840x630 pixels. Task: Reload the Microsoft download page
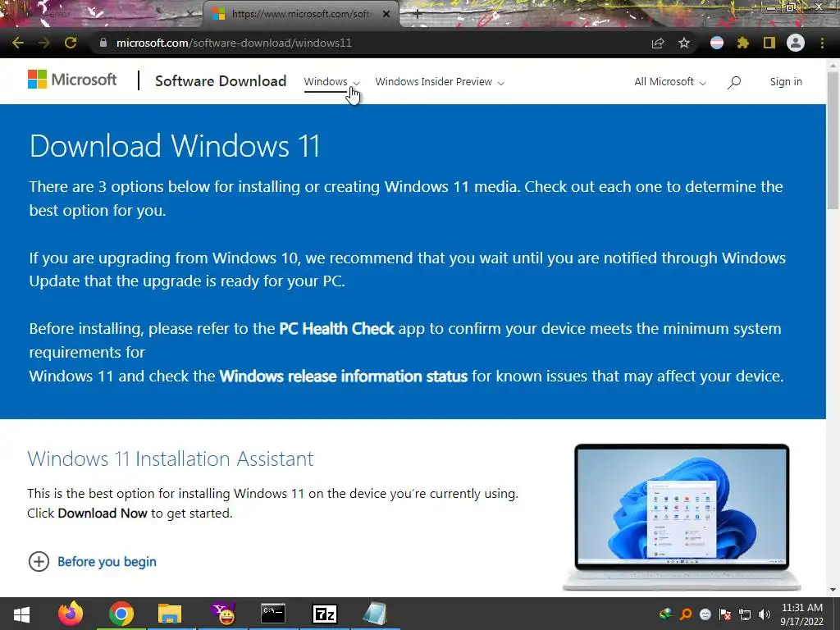71,43
